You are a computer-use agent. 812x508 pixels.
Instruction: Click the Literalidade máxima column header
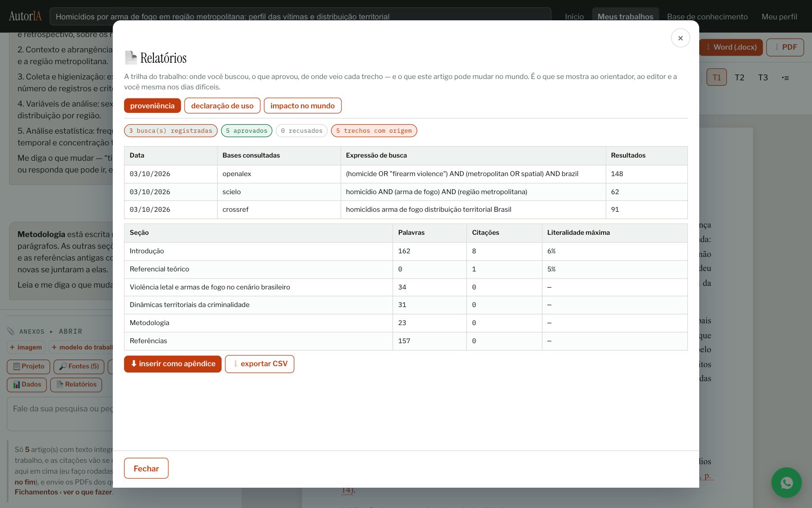(x=614, y=233)
